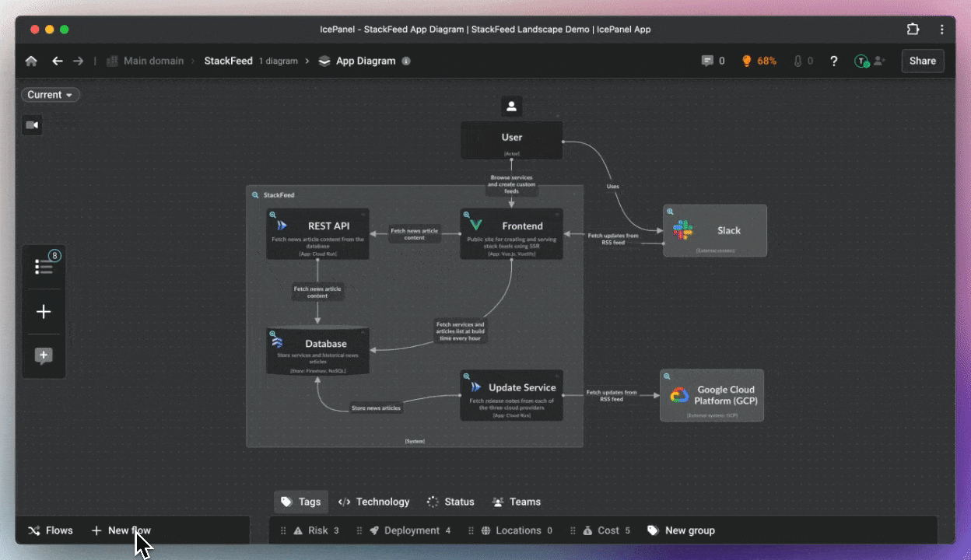Open the Current version dropdown
Viewport: 971px width, 560px height.
click(x=51, y=95)
